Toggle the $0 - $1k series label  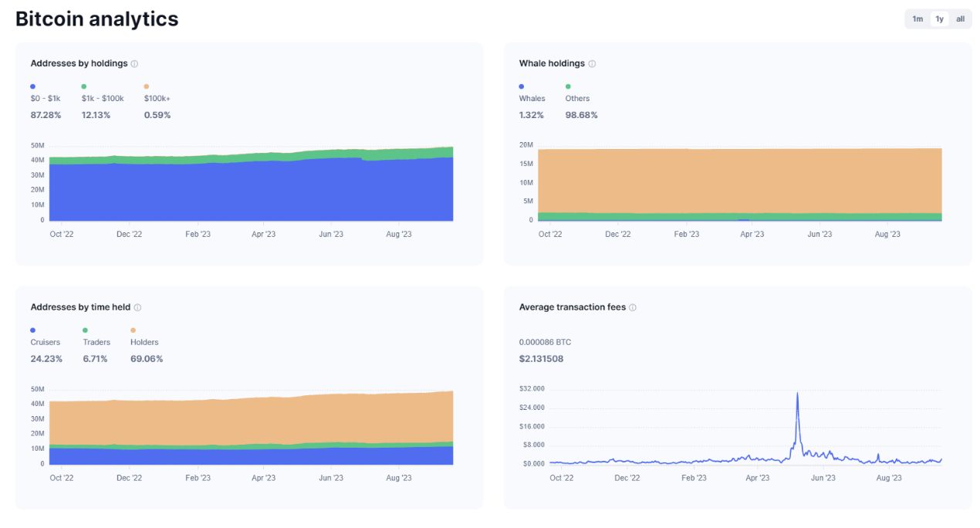point(46,99)
